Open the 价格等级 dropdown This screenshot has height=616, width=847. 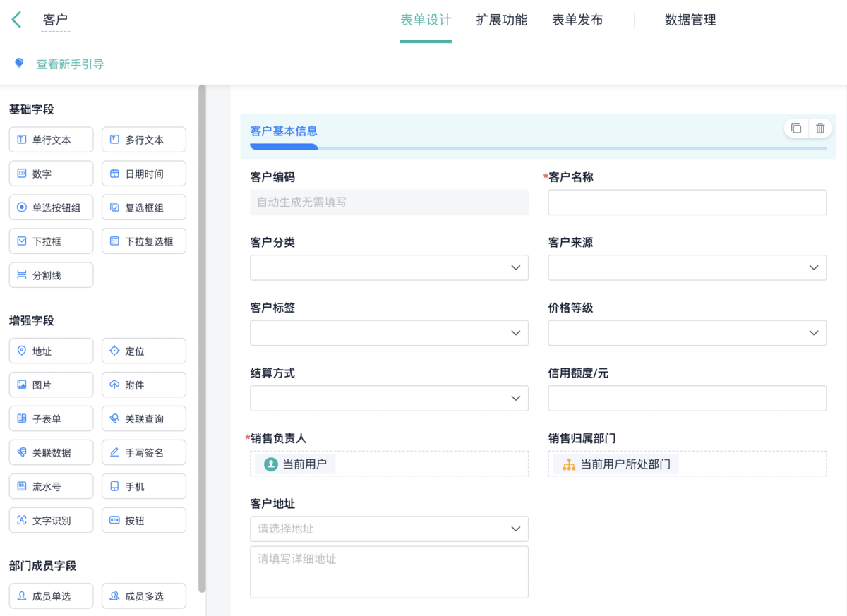click(687, 333)
